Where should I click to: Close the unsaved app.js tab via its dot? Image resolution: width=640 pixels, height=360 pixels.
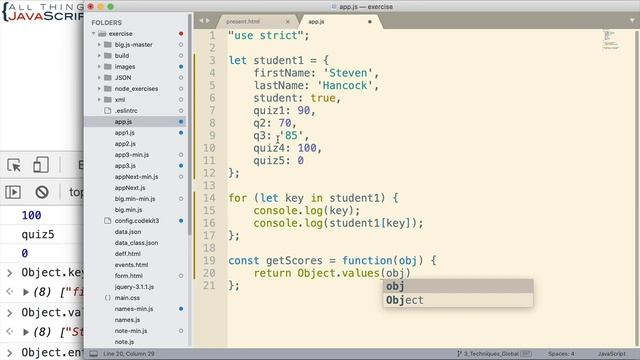pos(370,22)
